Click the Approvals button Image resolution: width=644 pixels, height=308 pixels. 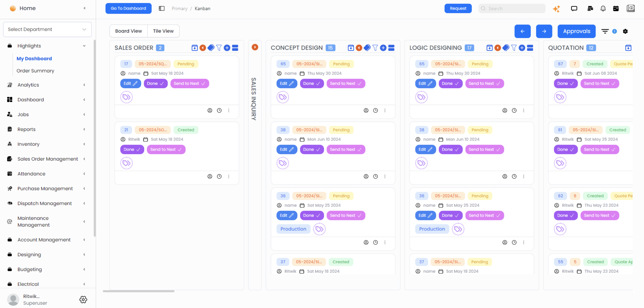576,31
